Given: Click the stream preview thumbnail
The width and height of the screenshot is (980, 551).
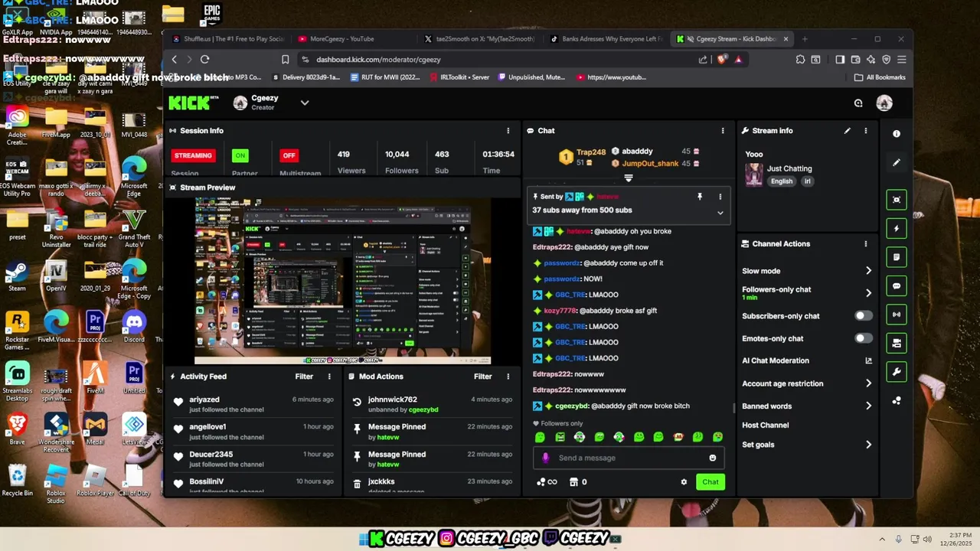Looking at the screenshot, I should tap(342, 281).
